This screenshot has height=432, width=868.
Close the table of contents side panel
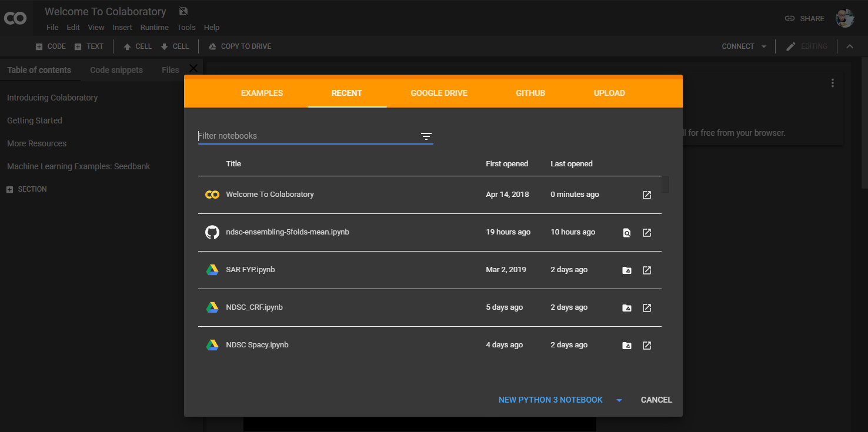[x=193, y=68]
